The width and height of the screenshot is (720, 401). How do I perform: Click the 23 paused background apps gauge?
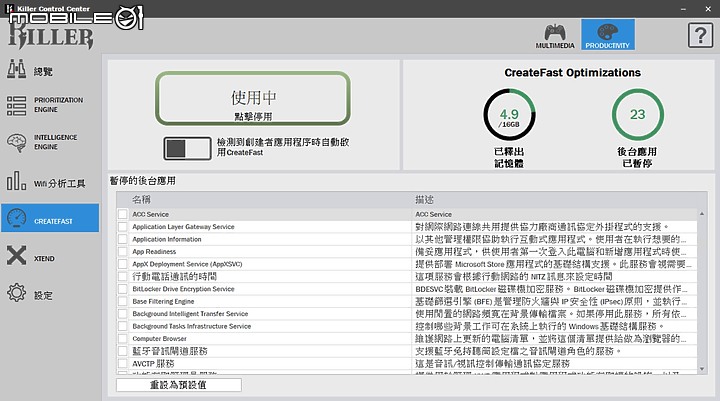(x=637, y=115)
